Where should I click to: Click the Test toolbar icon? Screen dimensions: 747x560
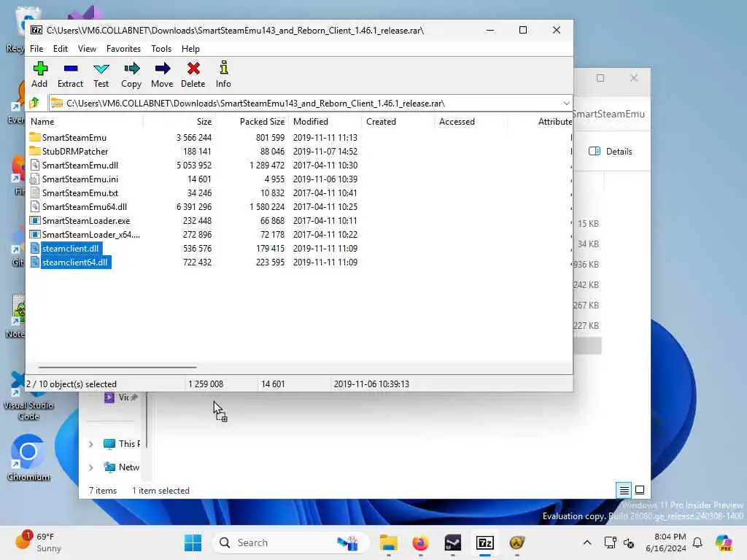(x=101, y=74)
